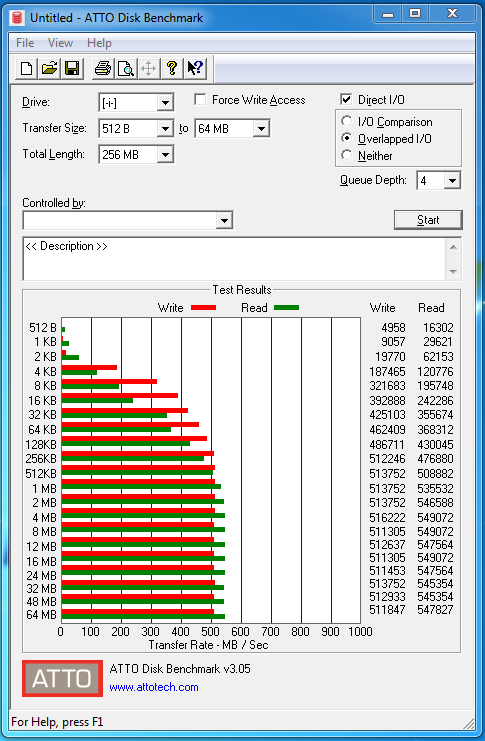Expand Transfer Size 512 B dropdown

[165, 129]
